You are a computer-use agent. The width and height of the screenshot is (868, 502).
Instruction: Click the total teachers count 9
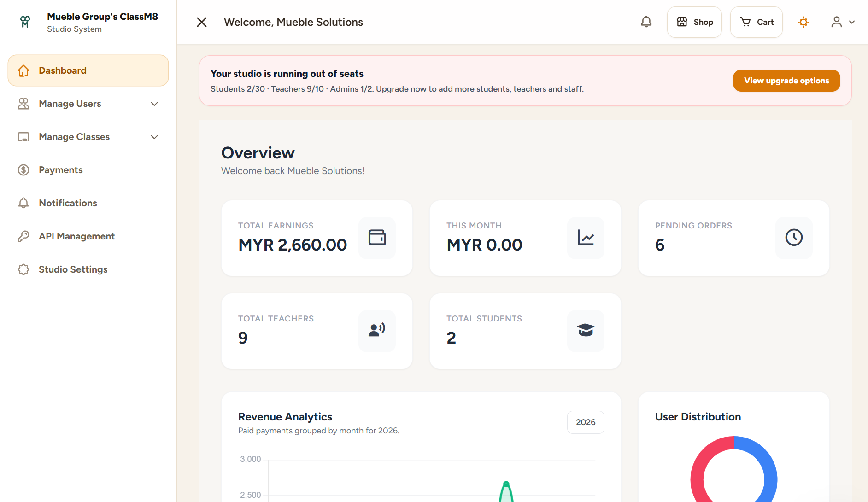point(243,338)
